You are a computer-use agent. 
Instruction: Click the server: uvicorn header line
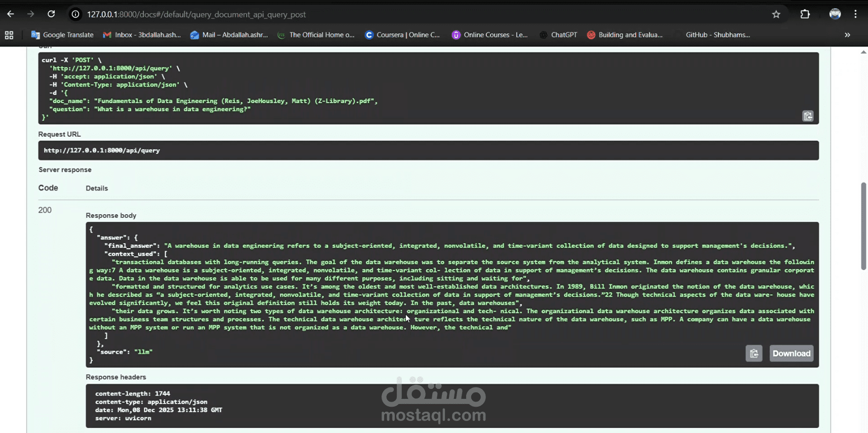[x=123, y=418]
